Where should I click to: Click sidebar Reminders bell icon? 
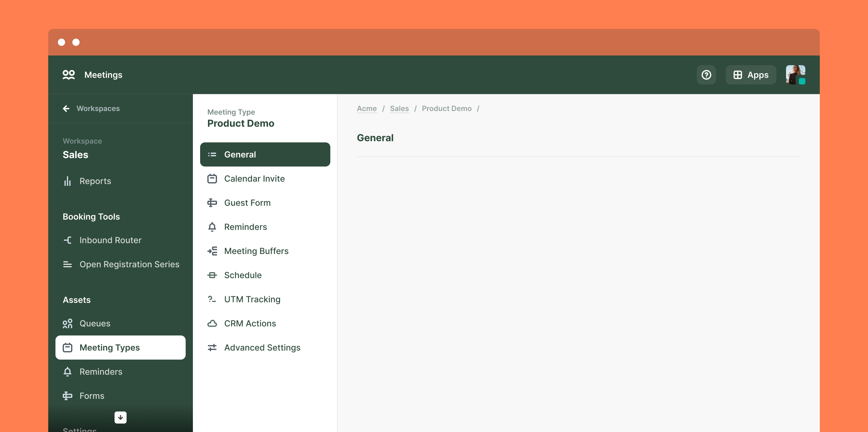click(68, 372)
